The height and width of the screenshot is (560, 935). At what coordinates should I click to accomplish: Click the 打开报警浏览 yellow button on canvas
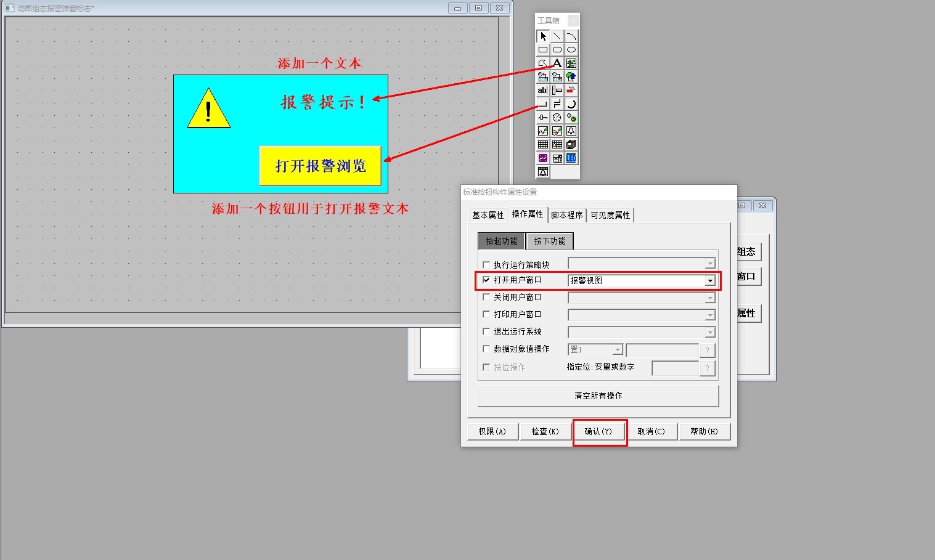click(x=321, y=166)
